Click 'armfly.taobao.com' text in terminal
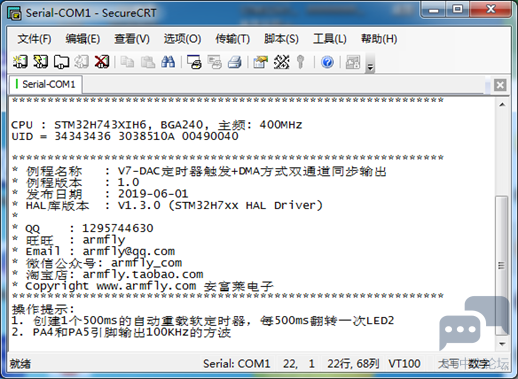Image resolution: width=518 pixels, height=379 pixels. [x=143, y=274]
